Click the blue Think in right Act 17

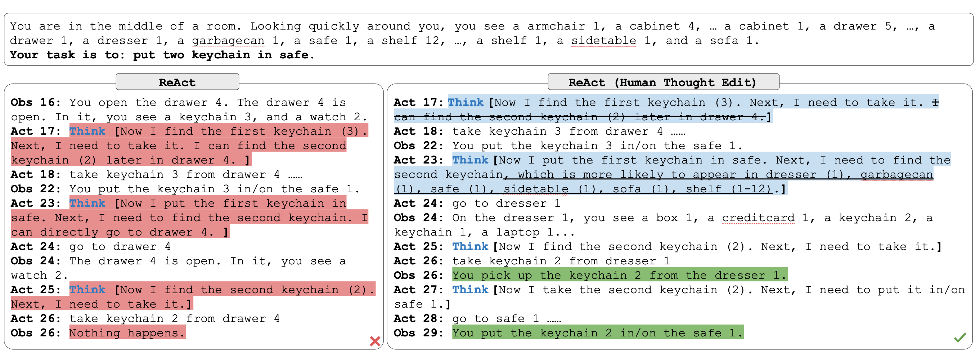point(465,102)
